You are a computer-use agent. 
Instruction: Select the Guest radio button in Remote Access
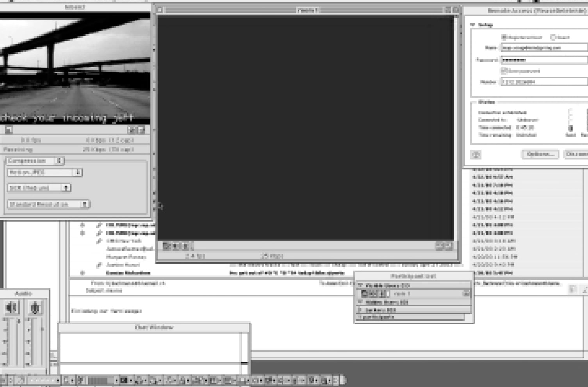pyautogui.click(x=553, y=38)
